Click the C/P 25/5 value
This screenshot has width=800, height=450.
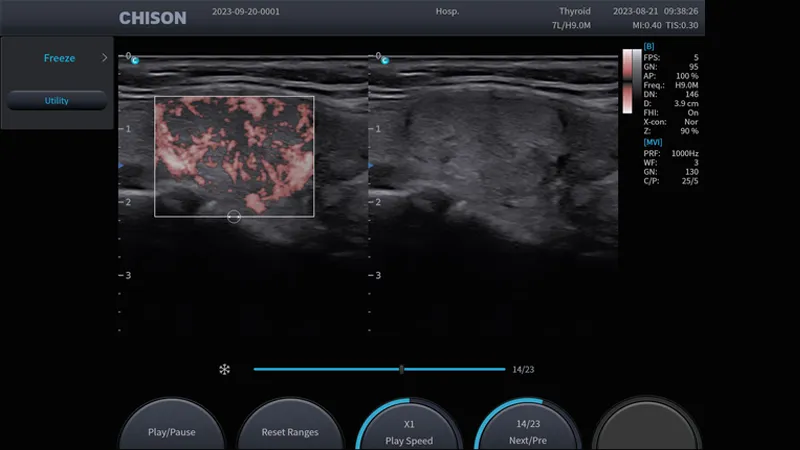coord(690,181)
